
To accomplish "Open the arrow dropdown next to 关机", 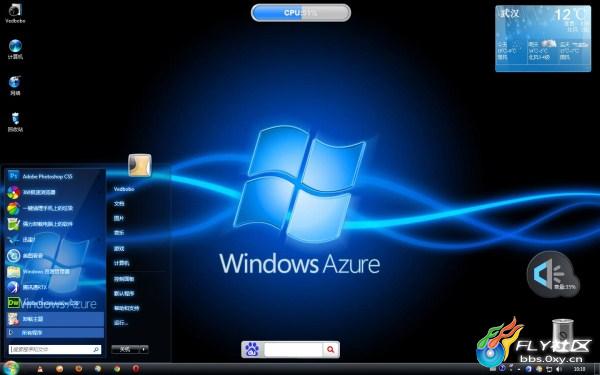I will (144, 349).
